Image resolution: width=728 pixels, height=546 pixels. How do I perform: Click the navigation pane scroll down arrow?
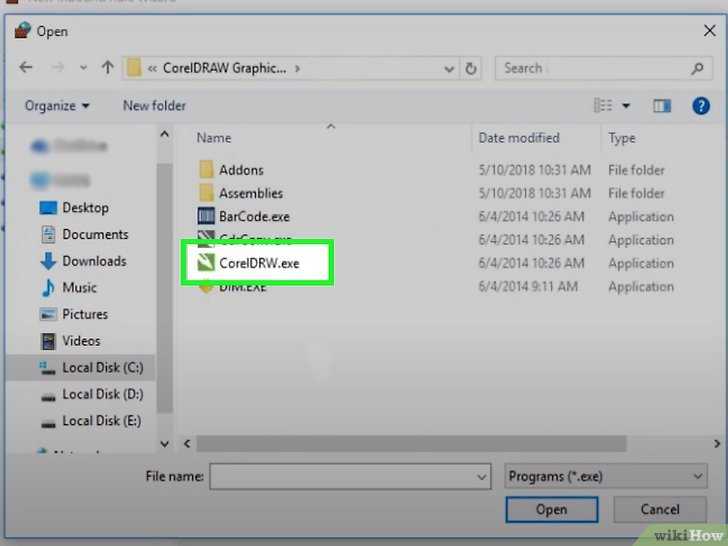click(x=164, y=444)
